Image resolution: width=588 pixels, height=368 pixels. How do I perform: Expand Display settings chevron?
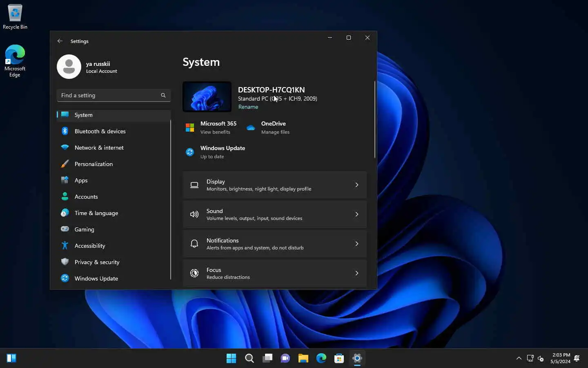pos(357,185)
